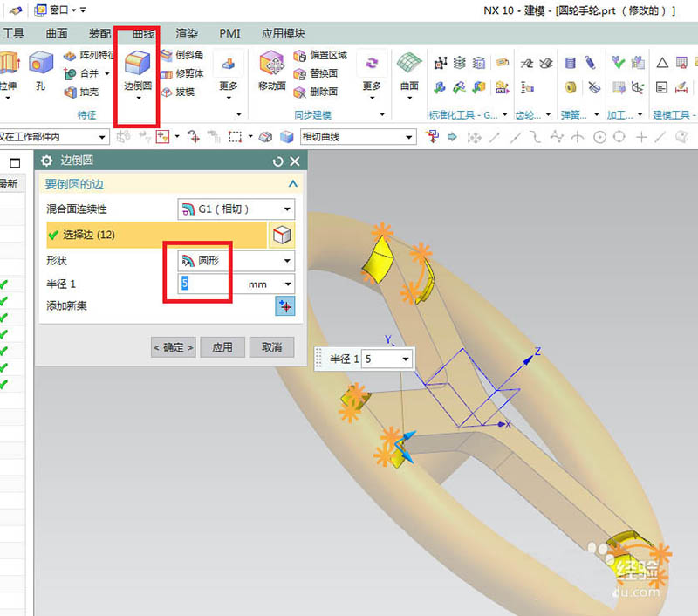Viewport: 698px width, 616px height.
Task: Click the red dimension measure icon in 建模工具 group
Action: click(681, 87)
